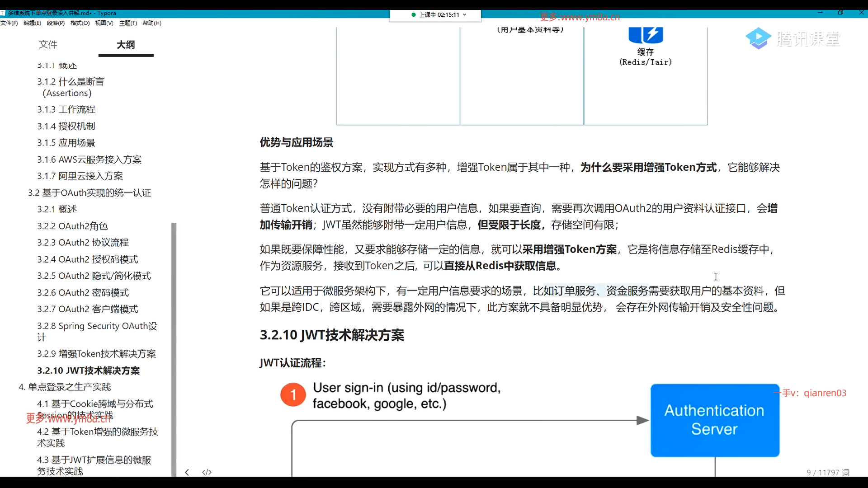Open the 主题(T) menu
The height and width of the screenshot is (488, 868).
tap(128, 23)
